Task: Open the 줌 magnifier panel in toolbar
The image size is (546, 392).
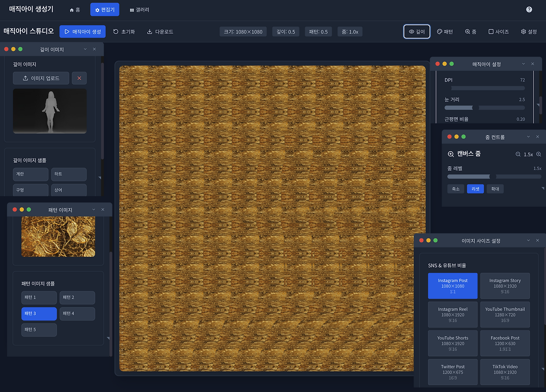Action: [x=470, y=32]
